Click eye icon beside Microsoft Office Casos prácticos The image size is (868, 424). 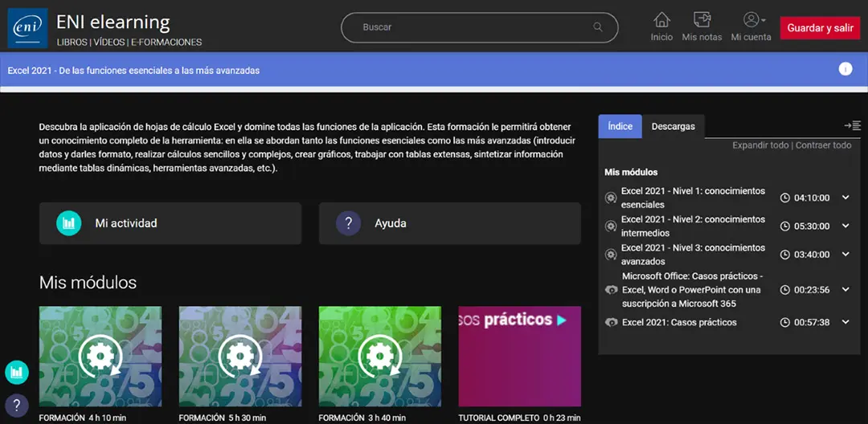611,290
